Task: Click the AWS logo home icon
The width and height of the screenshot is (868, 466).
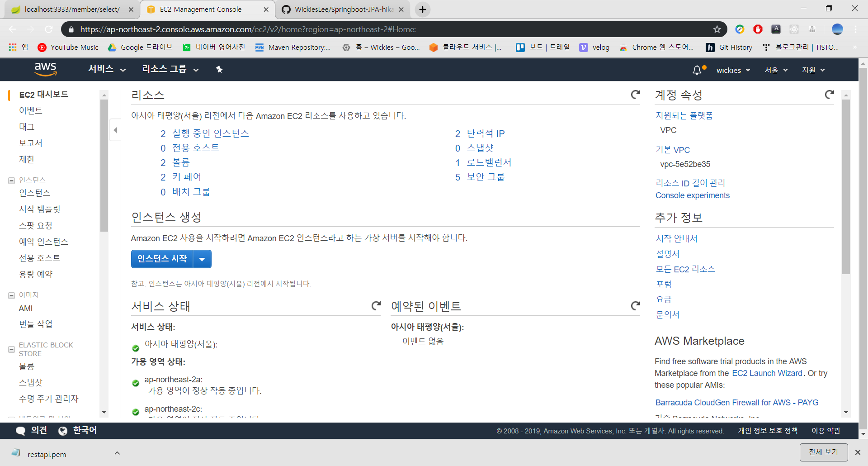Action: coord(45,69)
